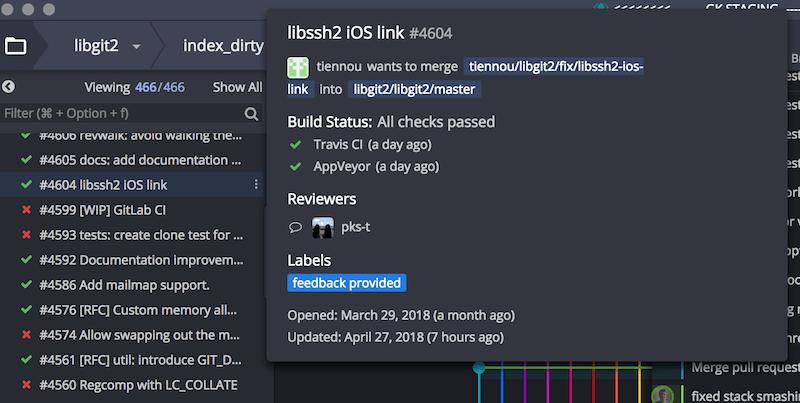Image resolution: width=800 pixels, height=403 pixels.
Task: Select the fixed stack smashing commit row
Action: (x=745, y=395)
